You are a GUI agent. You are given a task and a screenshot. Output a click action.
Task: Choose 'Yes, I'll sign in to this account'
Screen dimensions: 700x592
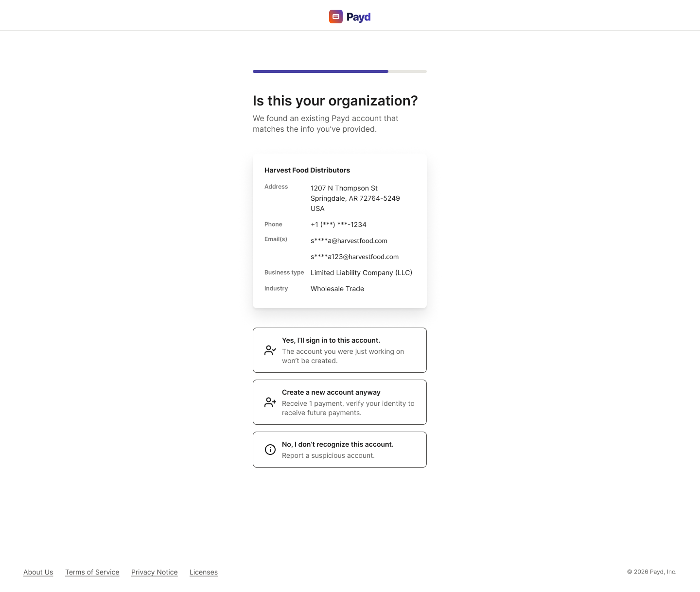pyautogui.click(x=340, y=350)
